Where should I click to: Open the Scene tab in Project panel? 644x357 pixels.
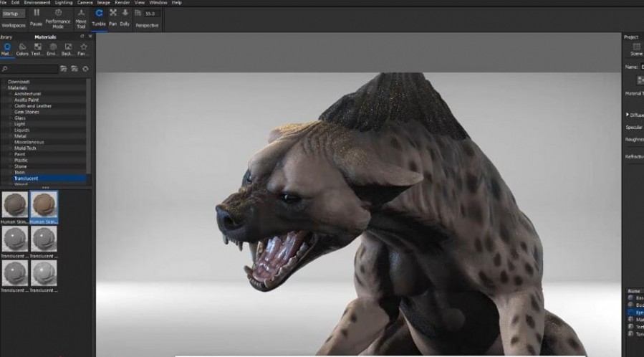(637, 49)
